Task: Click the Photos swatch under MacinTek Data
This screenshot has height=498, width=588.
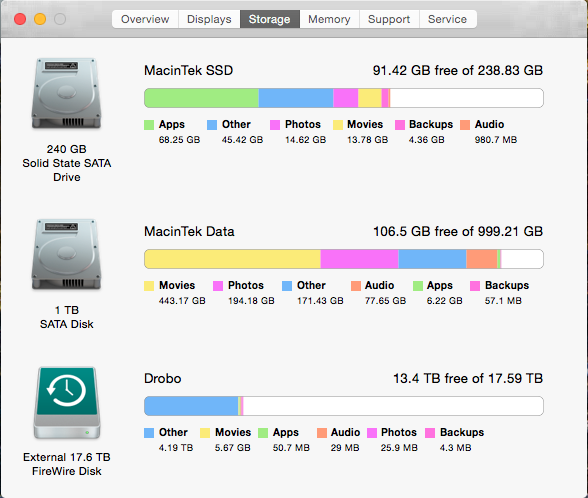Action: tap(218, 286)
